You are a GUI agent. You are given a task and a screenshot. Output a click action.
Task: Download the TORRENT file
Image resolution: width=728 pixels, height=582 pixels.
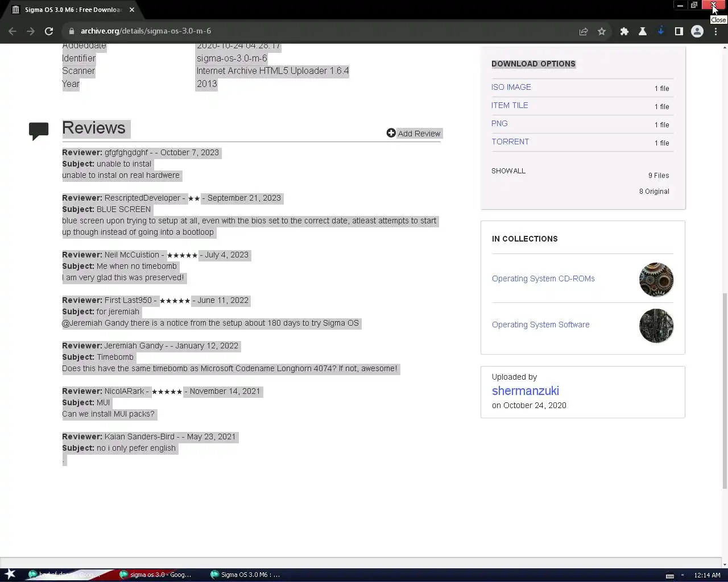point(510,142)
